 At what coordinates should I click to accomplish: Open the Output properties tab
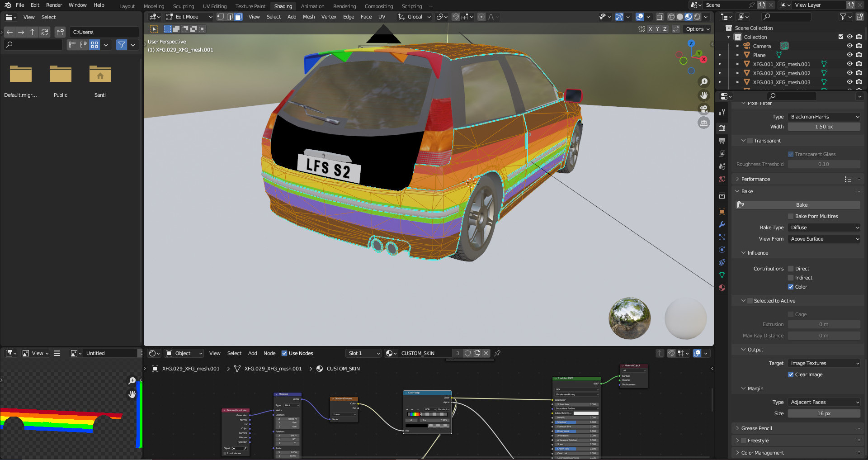pos(722,141)
